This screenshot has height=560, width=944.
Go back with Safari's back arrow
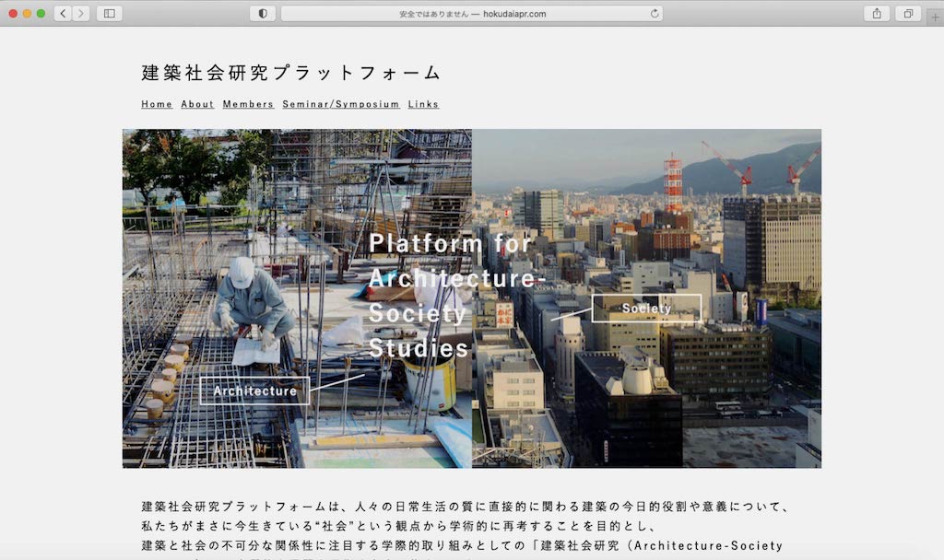pos(63,13)
